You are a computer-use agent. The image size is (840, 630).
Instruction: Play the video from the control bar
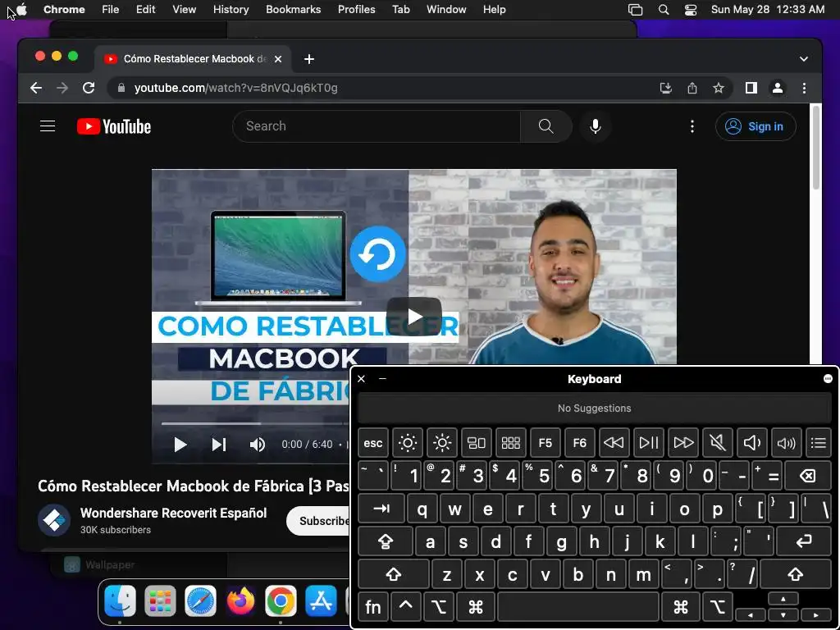[180, 444]
